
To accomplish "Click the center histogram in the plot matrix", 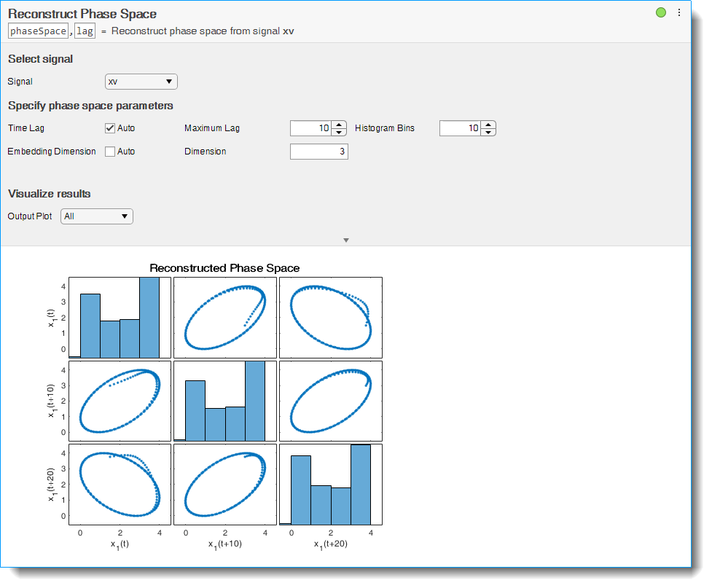I will pos(225,401).
